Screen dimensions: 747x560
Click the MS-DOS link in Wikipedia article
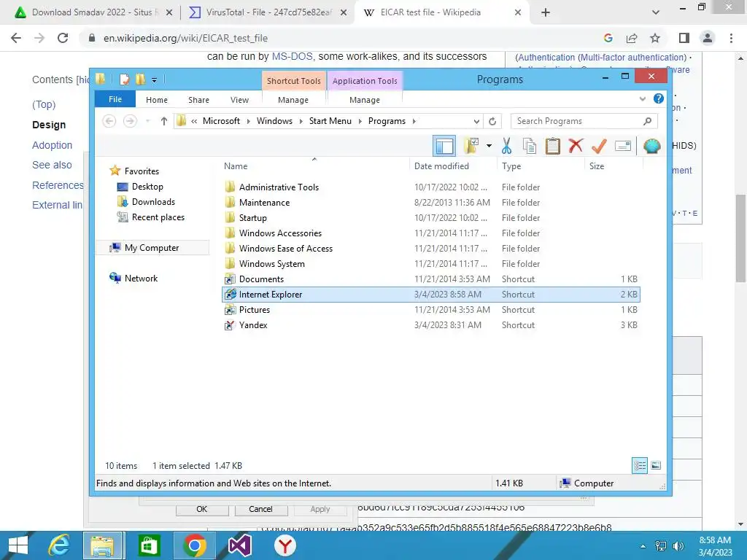coord(292,56)
